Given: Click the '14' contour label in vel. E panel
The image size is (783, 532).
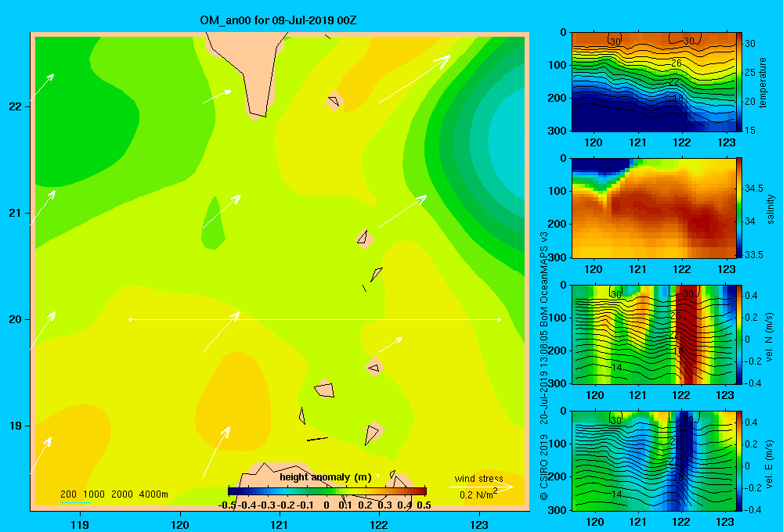Looking at the screenshot, I should click(617, 494).
